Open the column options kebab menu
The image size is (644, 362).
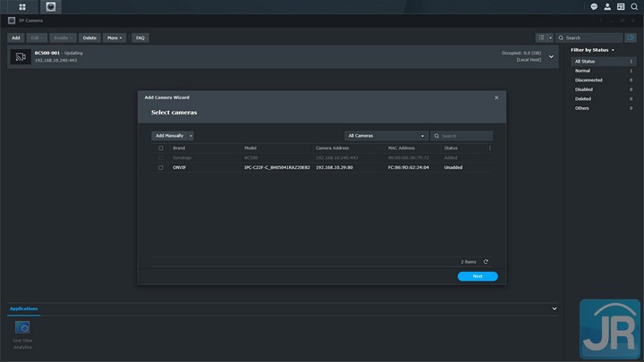[489, 147]
